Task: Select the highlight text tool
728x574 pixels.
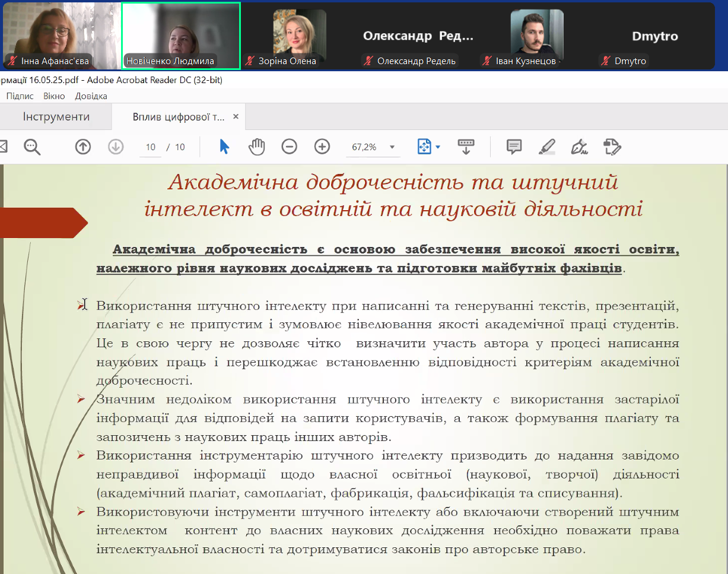Action: (x=546, y=147)
